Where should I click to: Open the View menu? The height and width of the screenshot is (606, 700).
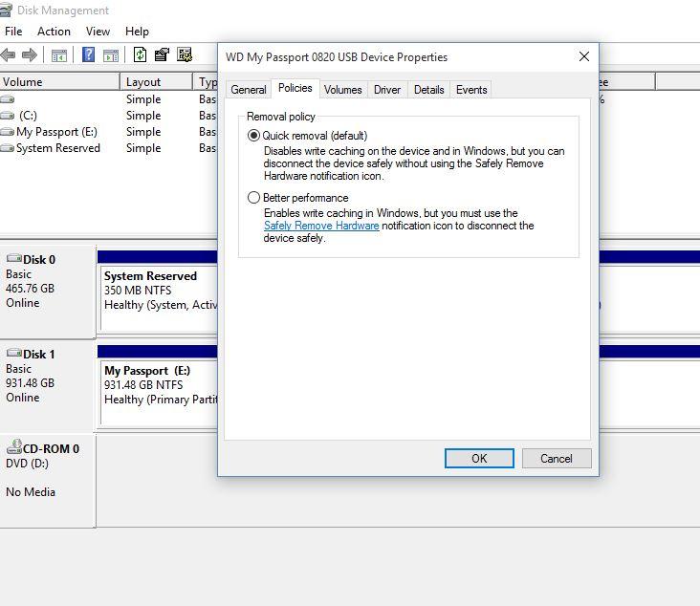click(98, 32)
